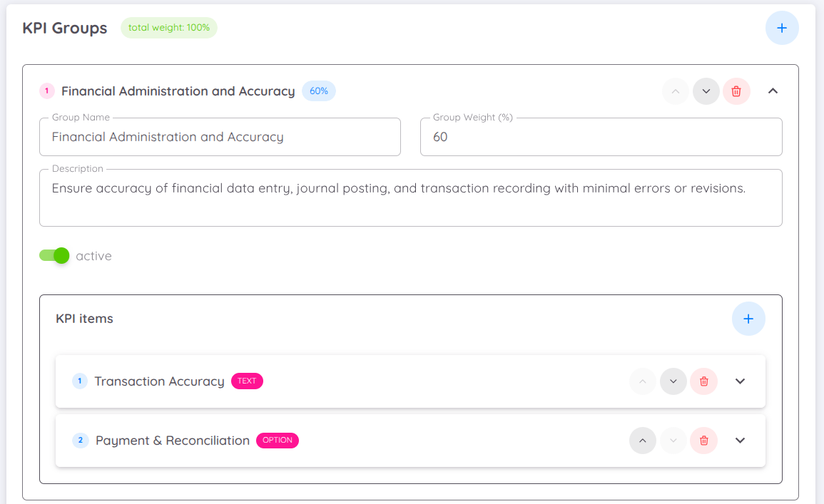
Task: Click the Group Weight (%) field
Action: [x=601, y=137]
